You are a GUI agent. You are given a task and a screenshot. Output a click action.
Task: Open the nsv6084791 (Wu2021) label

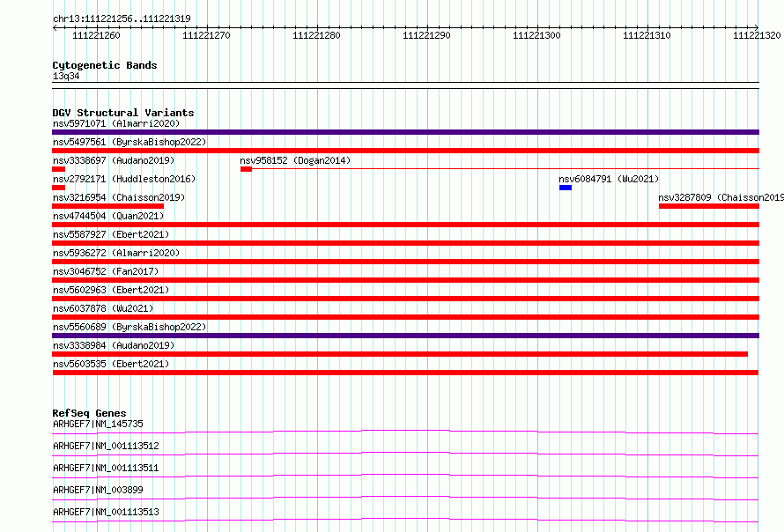(x=609, y=179)
